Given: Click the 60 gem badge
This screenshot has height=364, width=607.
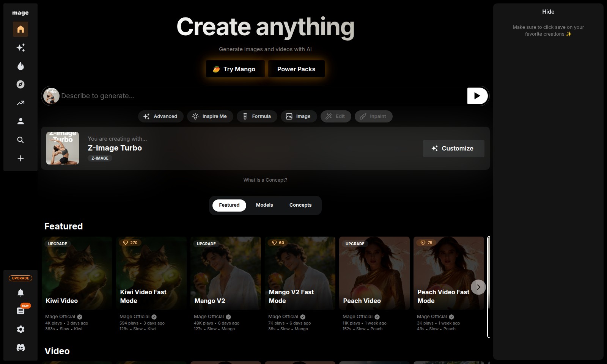Looking at the screenshot, I should (x=278, y=243).
